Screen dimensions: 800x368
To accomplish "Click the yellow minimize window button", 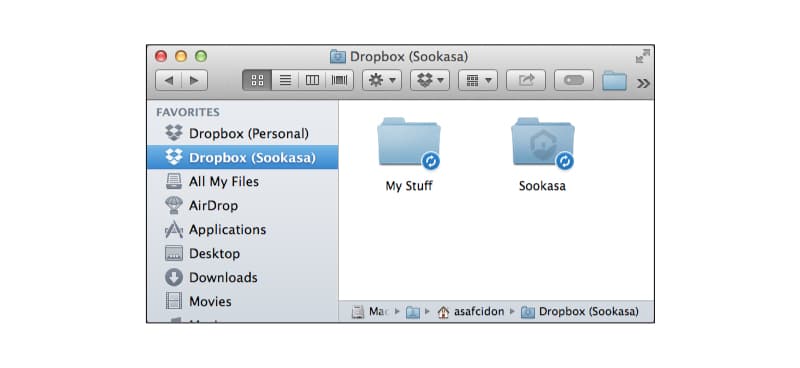I will pyautogui.click(x=181, y=56).
